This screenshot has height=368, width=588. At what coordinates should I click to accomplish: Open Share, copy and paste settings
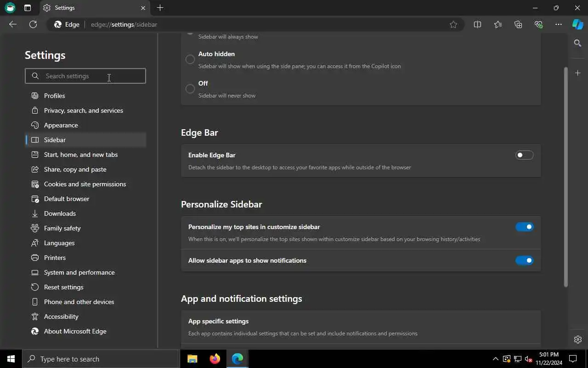click(x=85, y=169)
